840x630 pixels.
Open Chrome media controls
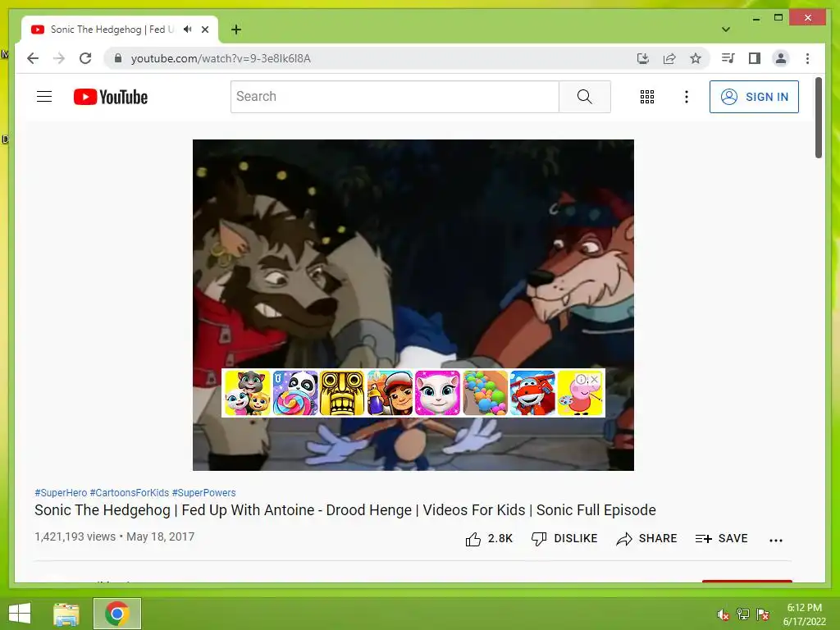click(x=728, y=58)
